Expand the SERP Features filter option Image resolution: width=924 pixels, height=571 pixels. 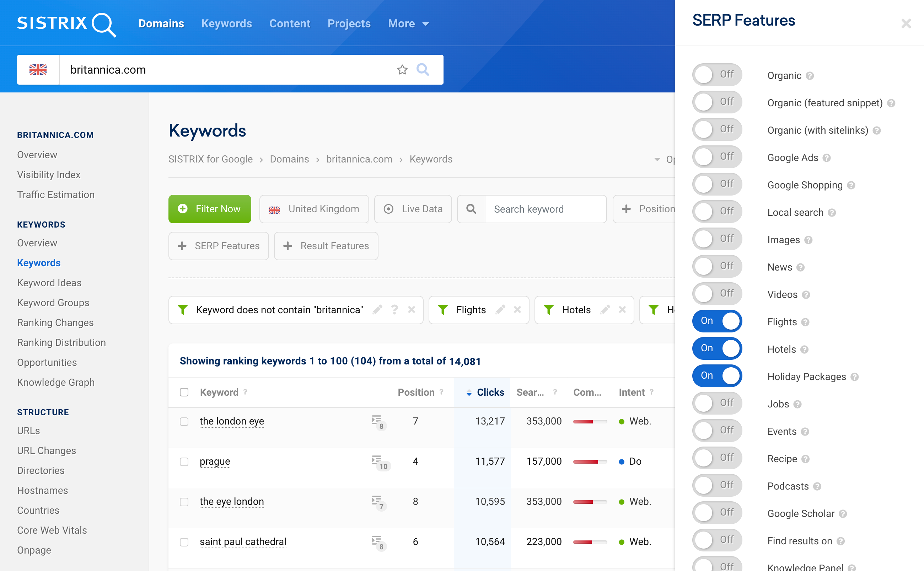219,246
